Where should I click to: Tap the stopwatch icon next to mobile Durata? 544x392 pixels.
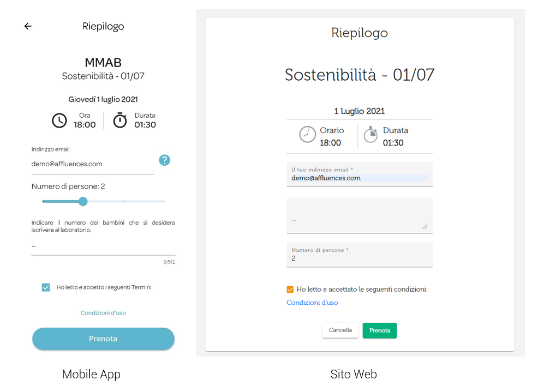[120, 120]
